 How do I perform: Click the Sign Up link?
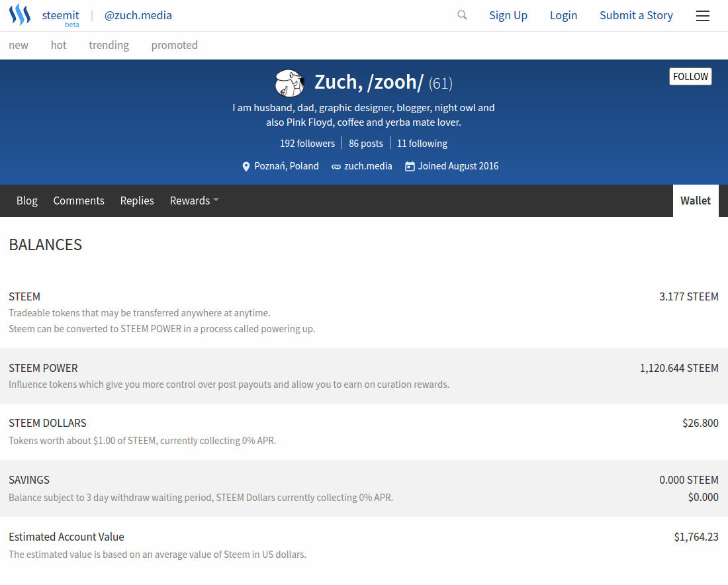(508, 15)
